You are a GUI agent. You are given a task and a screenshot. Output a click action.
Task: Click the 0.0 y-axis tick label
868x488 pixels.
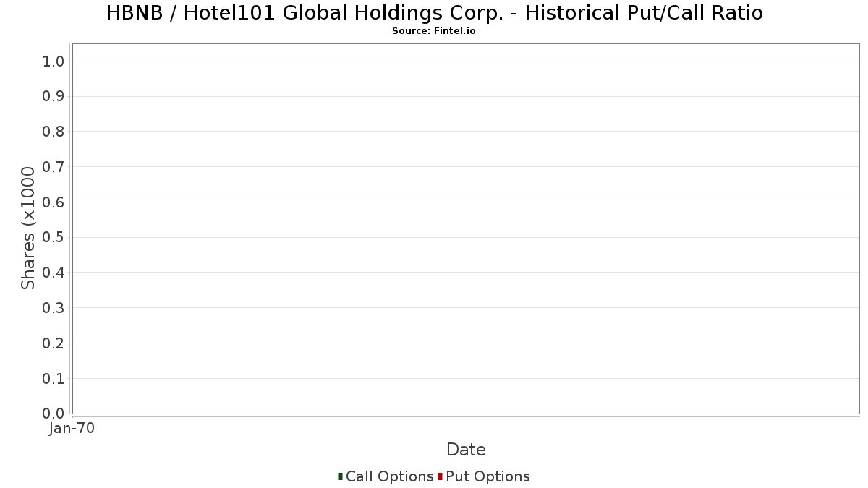(54, 414)
